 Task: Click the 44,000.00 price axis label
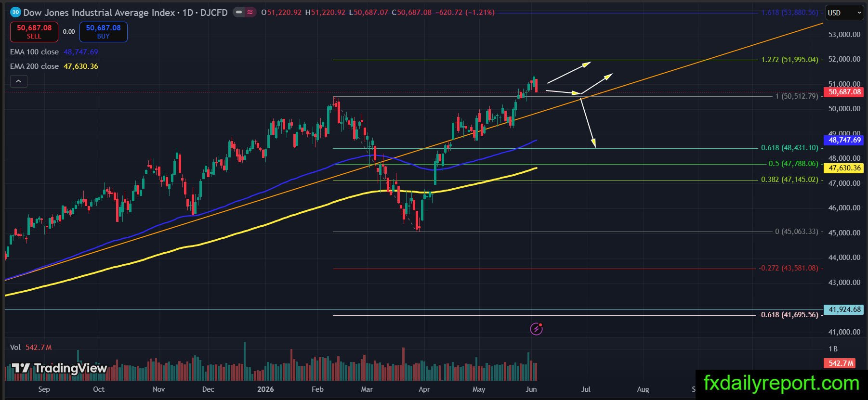844,258
